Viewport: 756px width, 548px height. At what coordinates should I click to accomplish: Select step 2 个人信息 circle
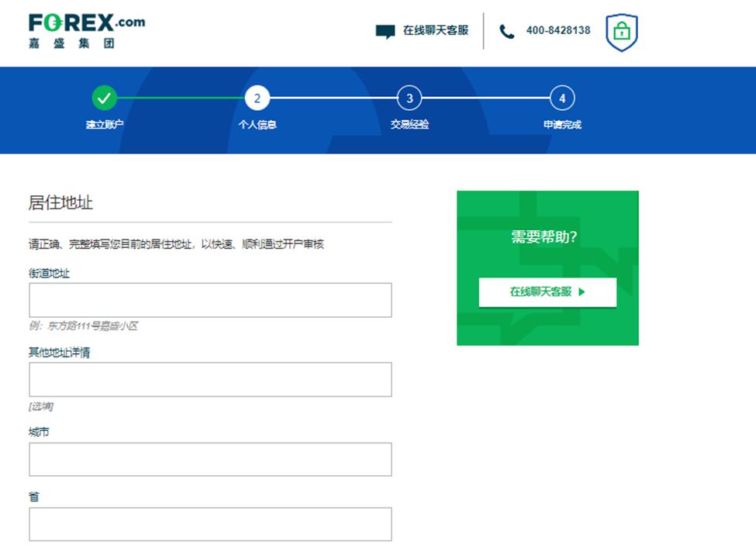click(257, 98)
